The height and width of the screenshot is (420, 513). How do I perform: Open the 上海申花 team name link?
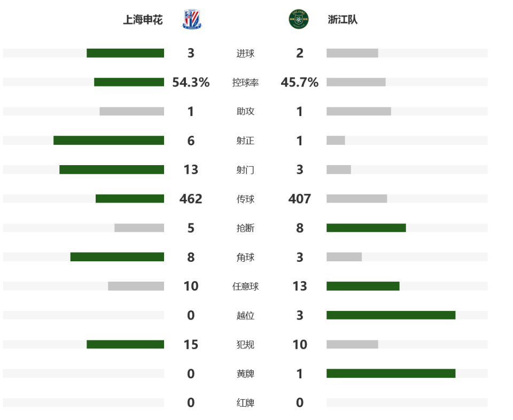pyautogui.click(x=143, y=20)
